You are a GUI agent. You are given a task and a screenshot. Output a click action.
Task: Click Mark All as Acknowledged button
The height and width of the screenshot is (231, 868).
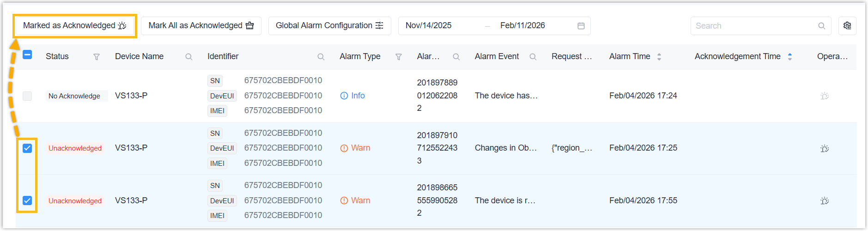[201, 26]
